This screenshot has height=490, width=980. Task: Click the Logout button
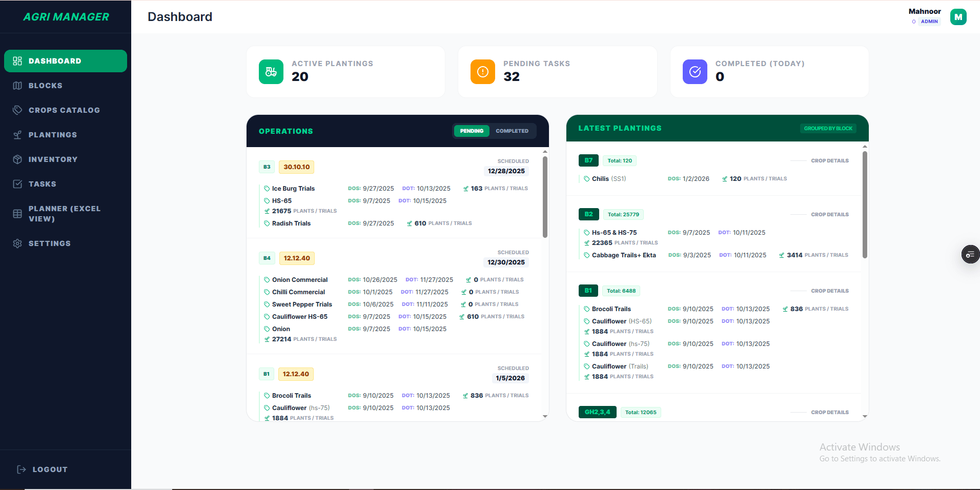pos(42,469)
